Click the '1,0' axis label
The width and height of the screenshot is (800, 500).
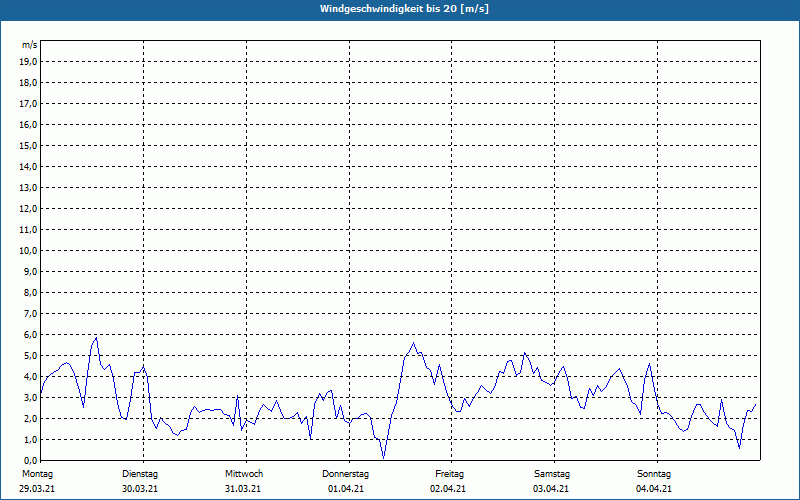pyautogui.click(x=31, y=439)
